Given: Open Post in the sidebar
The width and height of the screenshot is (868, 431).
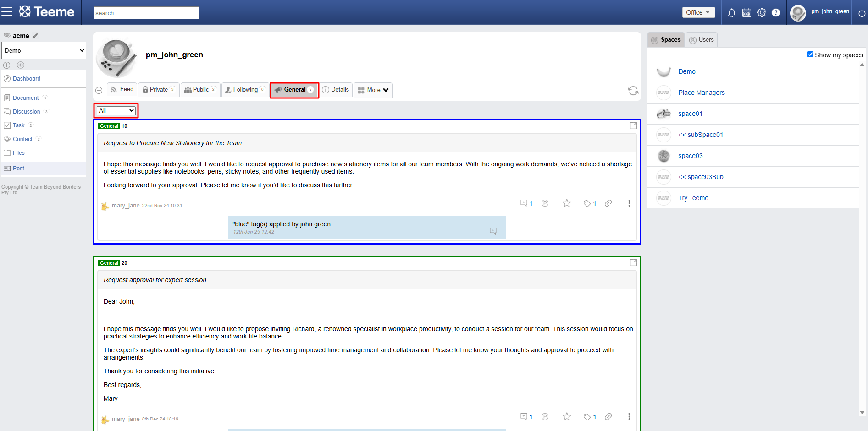Looking at the screenshot, I should point(19,169).
